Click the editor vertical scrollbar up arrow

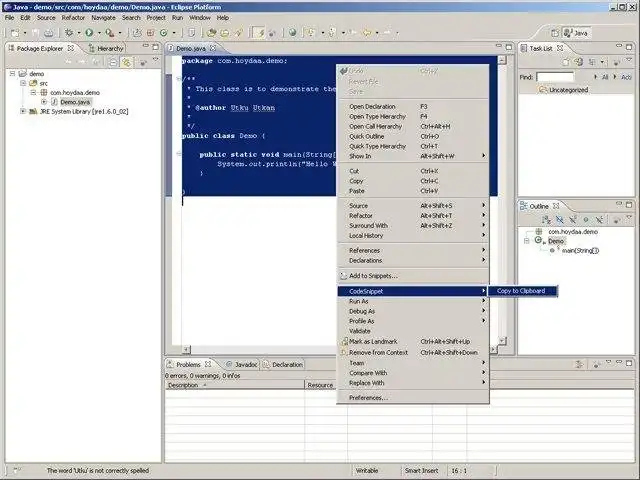click(502, 60)
